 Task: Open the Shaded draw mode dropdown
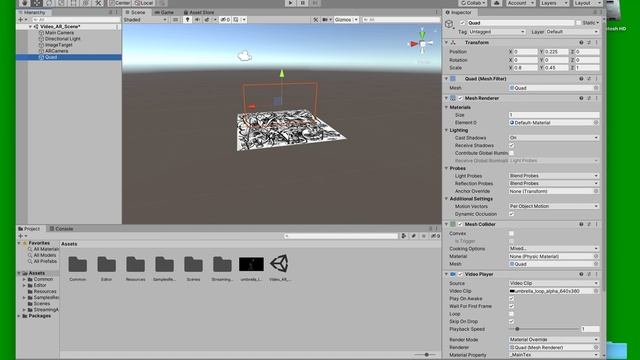click(x=145, y=20)
